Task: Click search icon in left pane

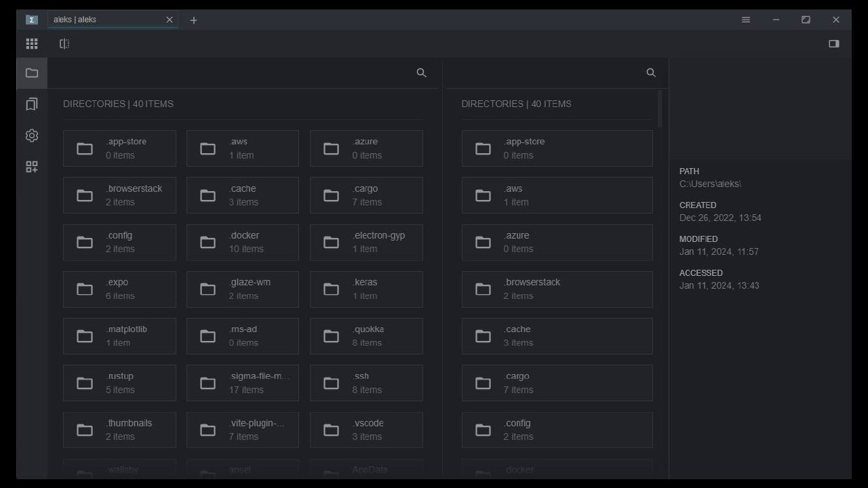Action: pos(421,73)
